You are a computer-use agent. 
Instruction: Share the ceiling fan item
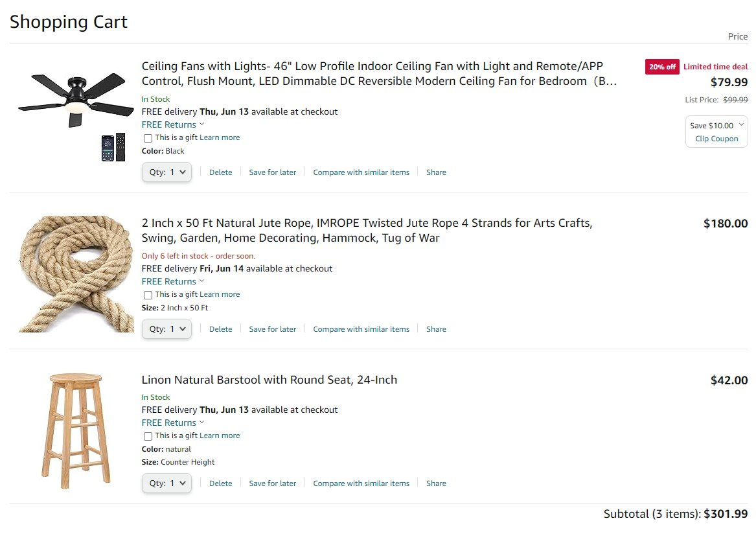point(436,172)
